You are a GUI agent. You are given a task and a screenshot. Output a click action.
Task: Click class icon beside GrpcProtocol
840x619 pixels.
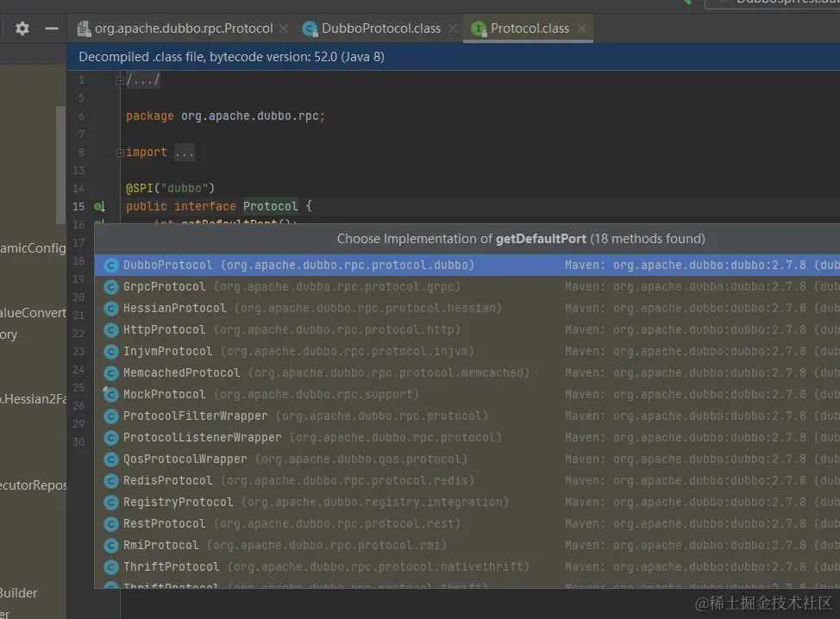(111, 287)
